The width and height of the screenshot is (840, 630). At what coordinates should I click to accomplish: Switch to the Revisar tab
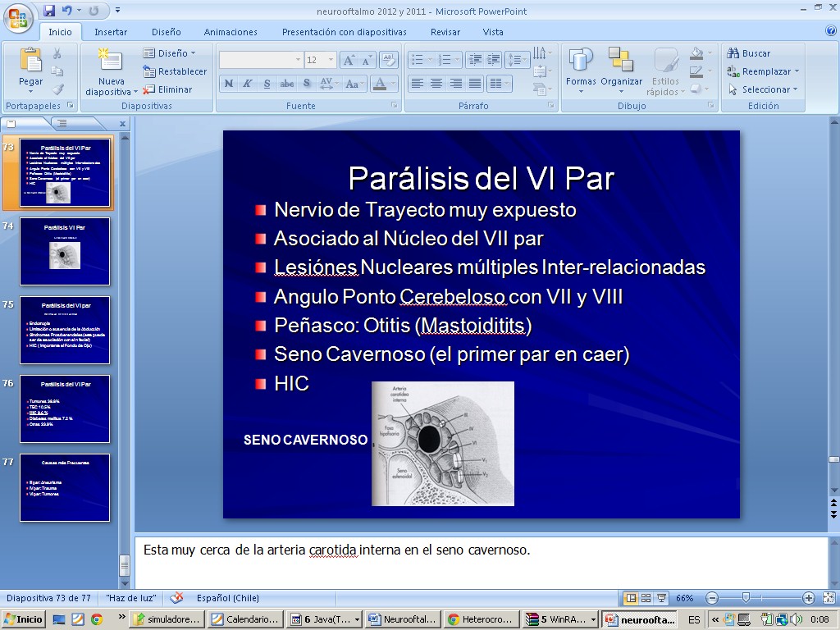445,32
